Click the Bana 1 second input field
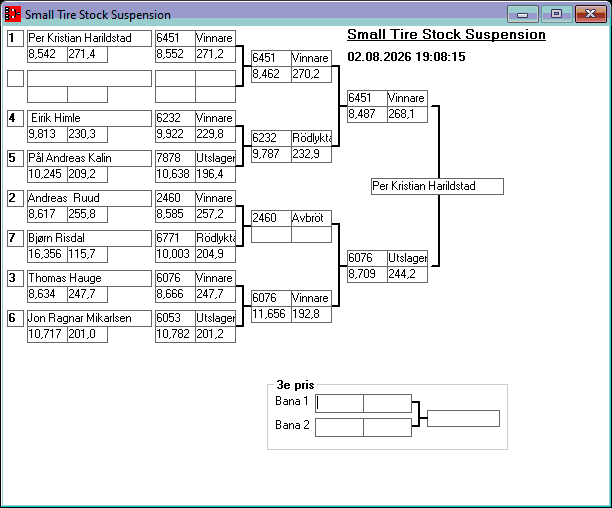The image size is (612, 508). coord(387,403)
